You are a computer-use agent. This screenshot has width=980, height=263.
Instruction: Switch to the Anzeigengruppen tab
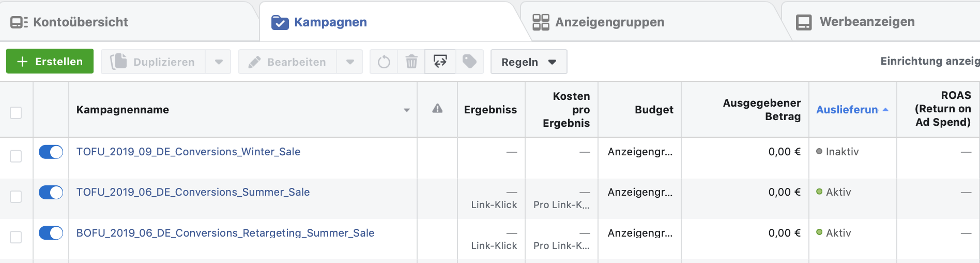[x=599, y=22]
